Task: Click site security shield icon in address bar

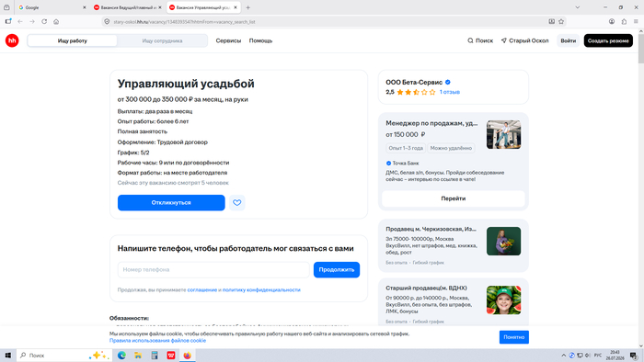Action: pos(107,22)
